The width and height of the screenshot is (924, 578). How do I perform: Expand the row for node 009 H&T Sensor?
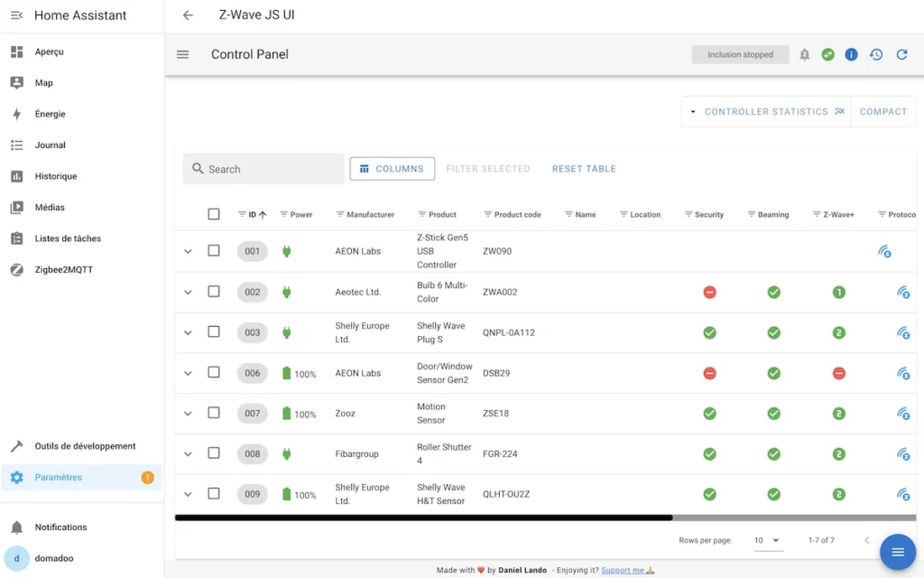[x=188, y=494]
